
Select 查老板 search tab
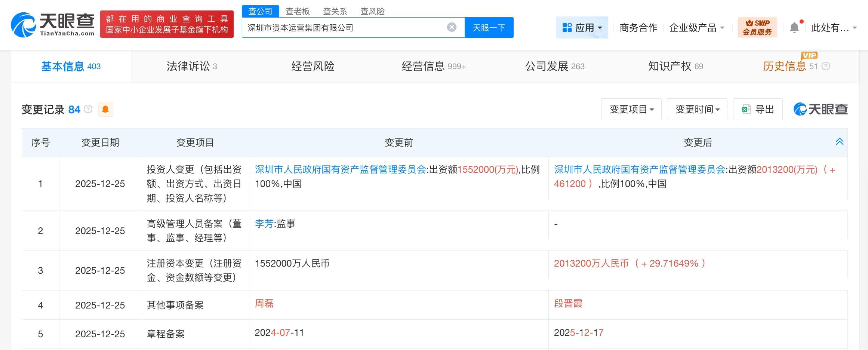298,12
